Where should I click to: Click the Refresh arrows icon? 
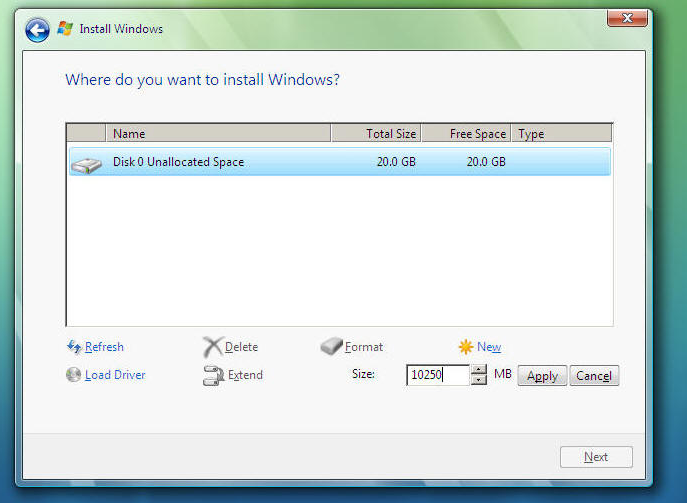(74, 347)
